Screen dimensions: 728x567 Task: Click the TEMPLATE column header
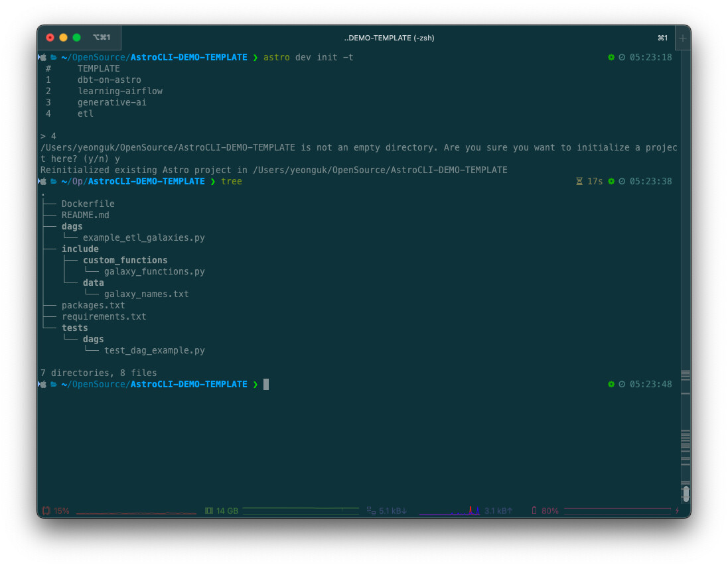pos(98,69)
